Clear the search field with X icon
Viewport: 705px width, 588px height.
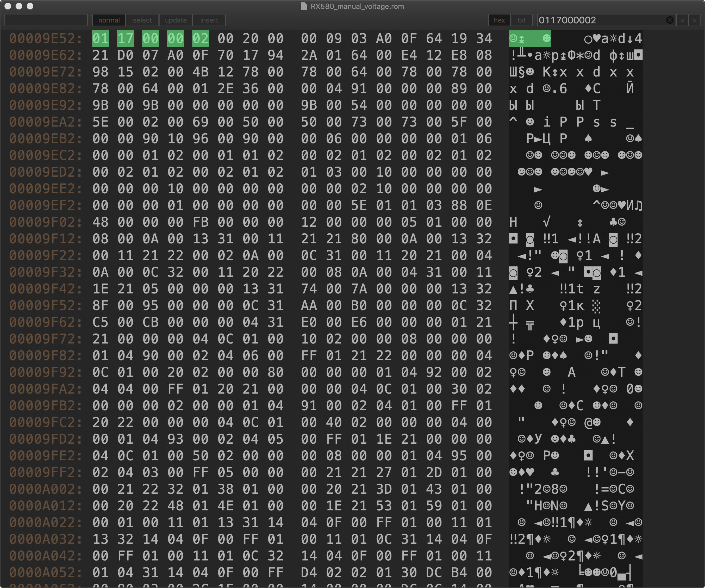(x=669, y=20)
